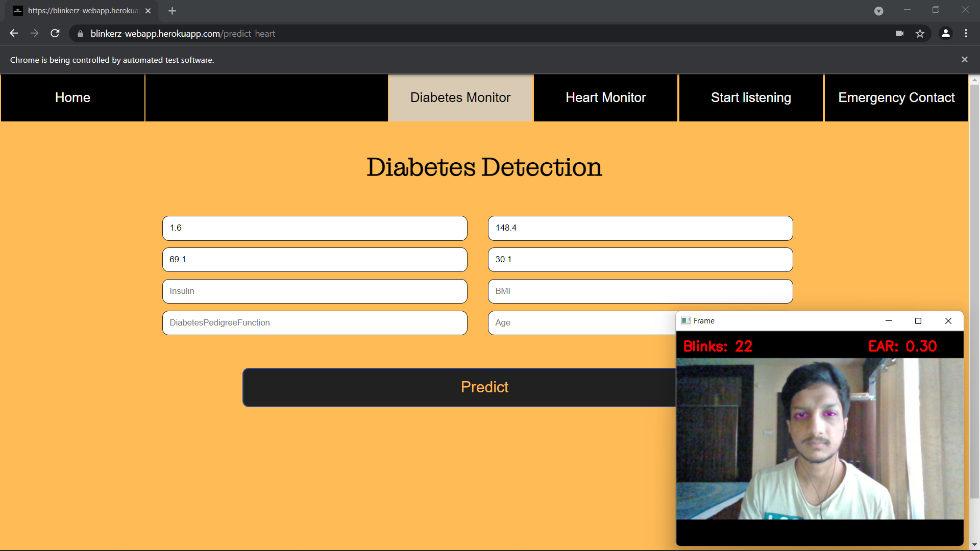Open Chrome profile avatar icon

click(x=945, y=34)
